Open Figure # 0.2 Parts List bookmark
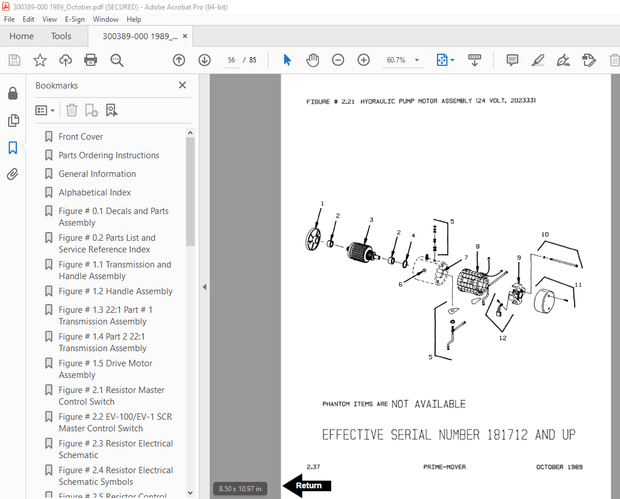The height and width of the screenshot is (499, 620). (x=107, y=243)
